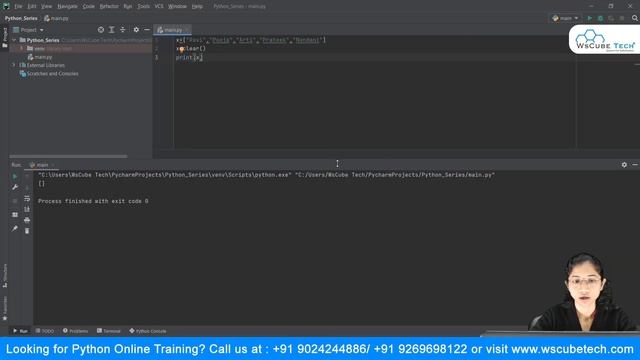The height and width of the screenshot is (360, 640).
Task: Open the Run panel settings gear
Action: [x=624, y=164]
